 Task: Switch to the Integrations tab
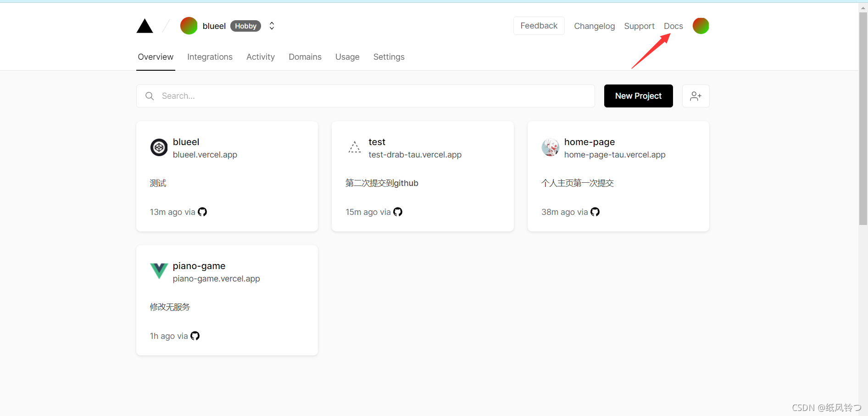pyautogui.click(x=210, y=57)
